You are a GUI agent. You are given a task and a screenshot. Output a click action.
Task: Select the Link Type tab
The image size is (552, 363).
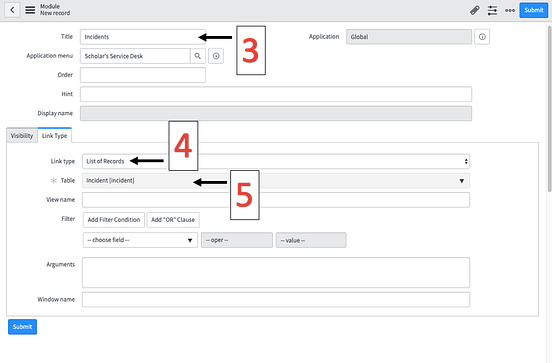(x=55, y=135)
